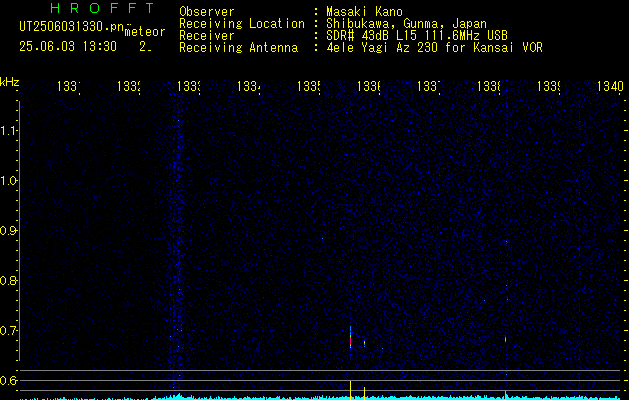Select "4ele Yagi Az 230 for Kansai VOR"

coord(434,48)
